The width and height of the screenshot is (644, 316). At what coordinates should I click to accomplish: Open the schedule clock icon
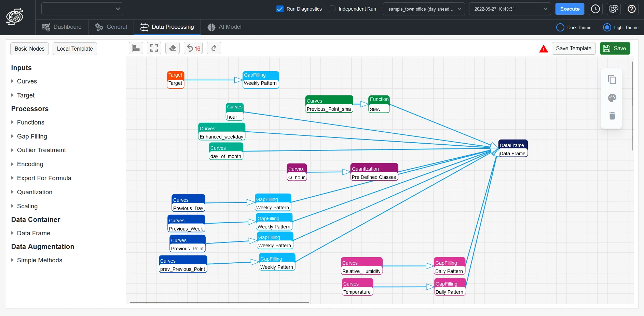[595, 9]
